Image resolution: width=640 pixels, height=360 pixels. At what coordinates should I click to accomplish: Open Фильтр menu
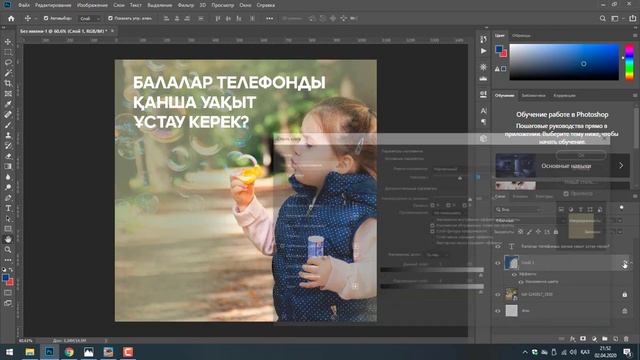tap(186, 5)
